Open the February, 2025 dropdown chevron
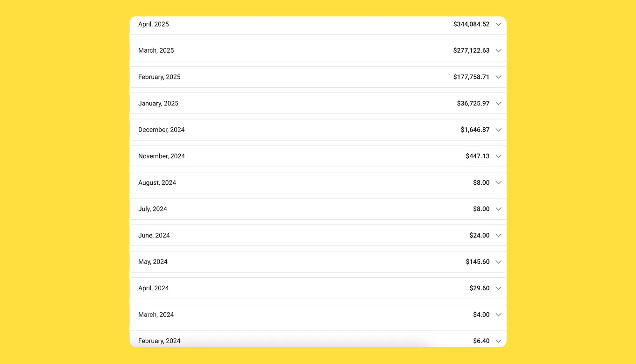636x364 pixels. click(x=498, y=77)
